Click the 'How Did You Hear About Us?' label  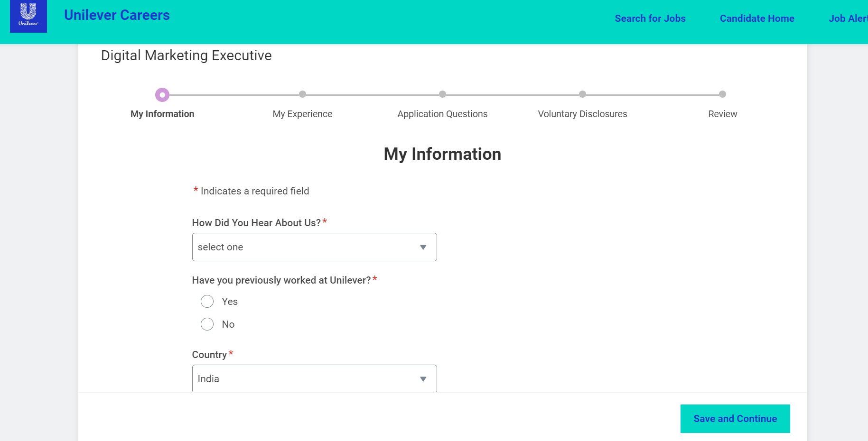point(256,223)
